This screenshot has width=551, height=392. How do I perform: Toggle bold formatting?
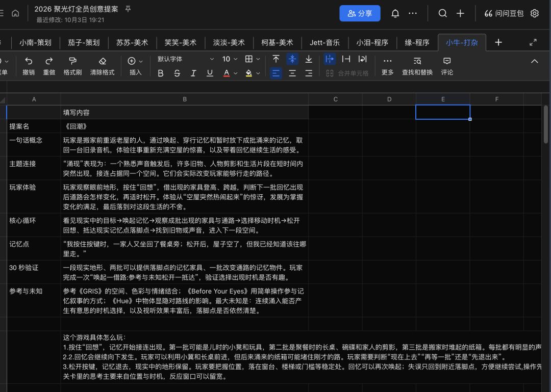tap(161, 73)
